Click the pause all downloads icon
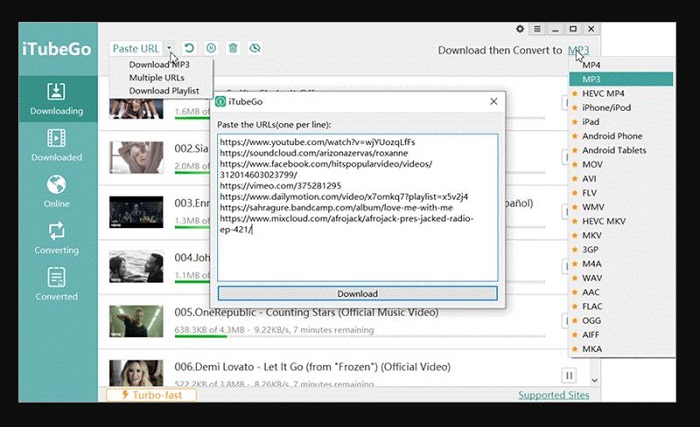This screenshot has width=700, height=427. click(211, 48)
